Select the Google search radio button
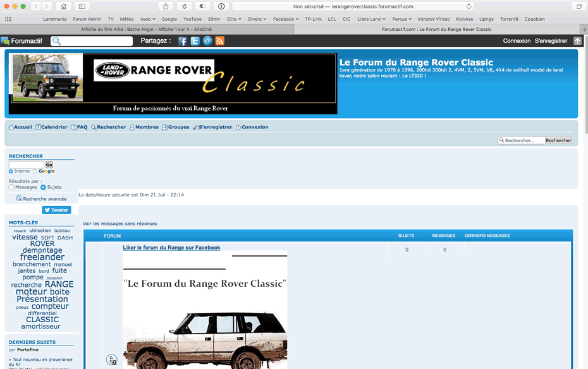588x369 pixels. click(x=35, y=171)
